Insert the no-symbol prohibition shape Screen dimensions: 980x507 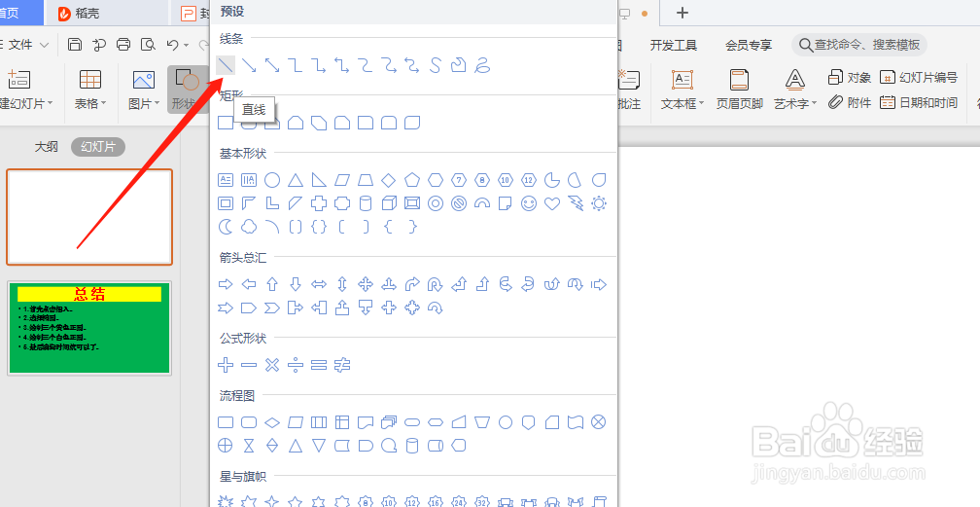click(459, 203)
